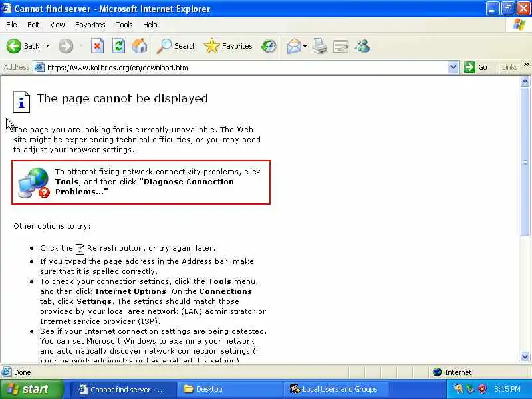Click the Windows flag throbber logo
This screenshot has width=532, height=399.
coord(519,25)
